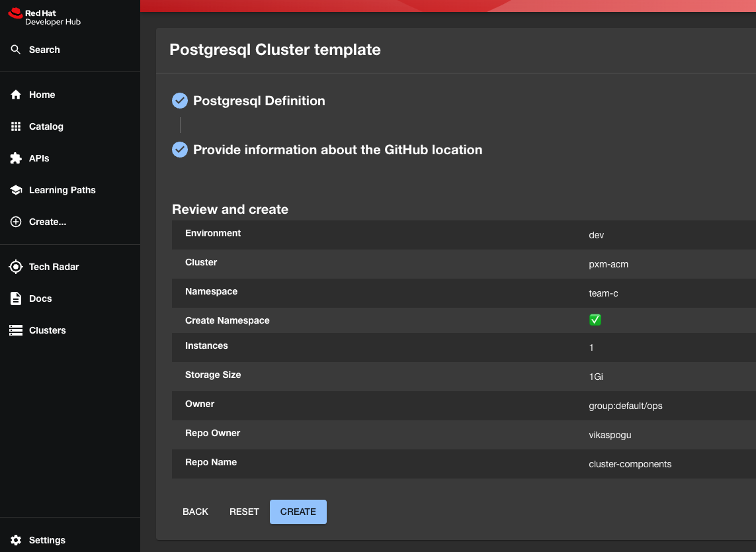Click the 'Postgresql Cluster template' page title
Screen dimensions: 756x552
(275, 50)
